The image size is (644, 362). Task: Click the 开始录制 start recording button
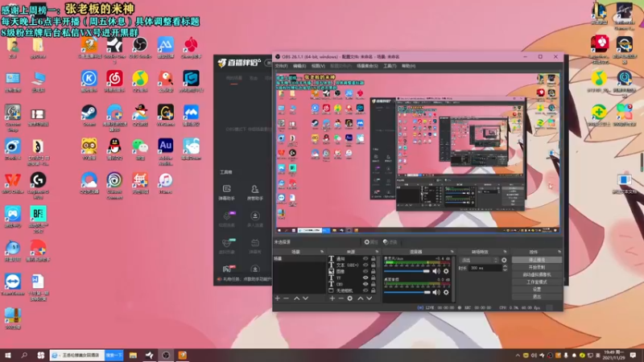[537, 267]
